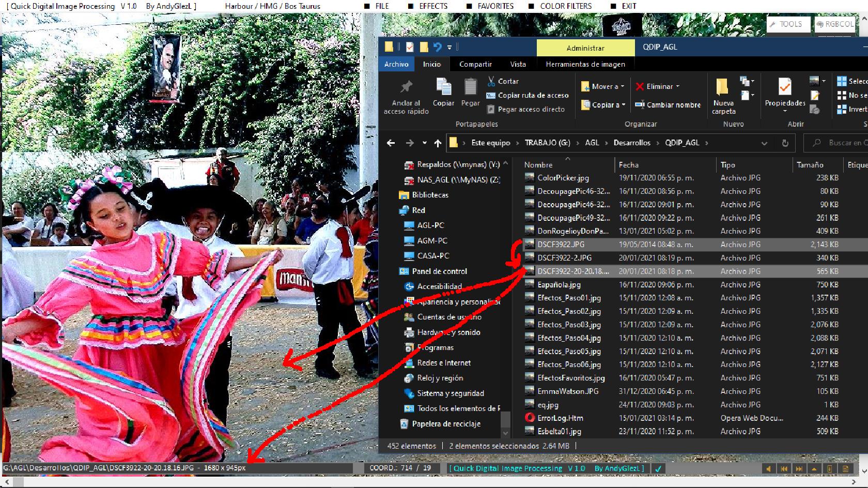Expand the Copiar a dropdown
The image size is (868, 488).
coord(603,105)
